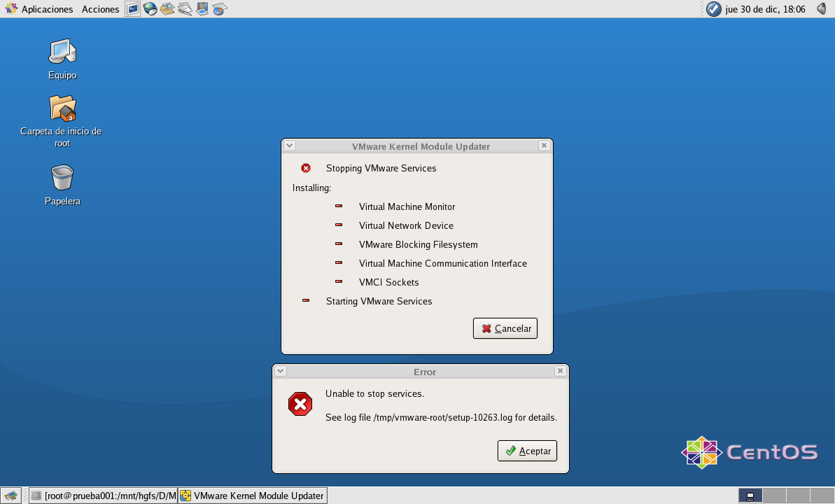Switch to the root terminal taskbar entry
The width and height of the screenshot is (835, 504).
[104, 496]
